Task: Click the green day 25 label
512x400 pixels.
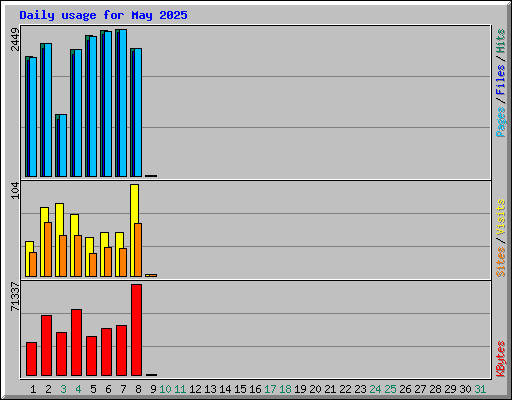Action: click(390, 389)
